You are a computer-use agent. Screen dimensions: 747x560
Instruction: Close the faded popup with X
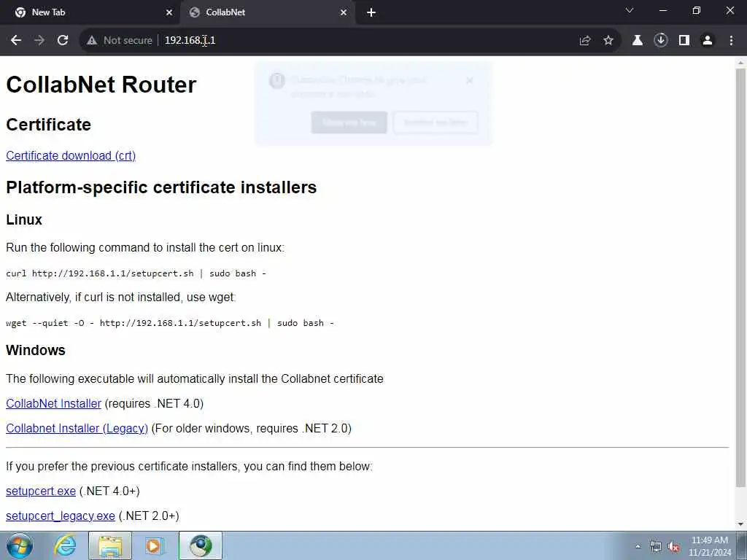[x=470, y=80]
